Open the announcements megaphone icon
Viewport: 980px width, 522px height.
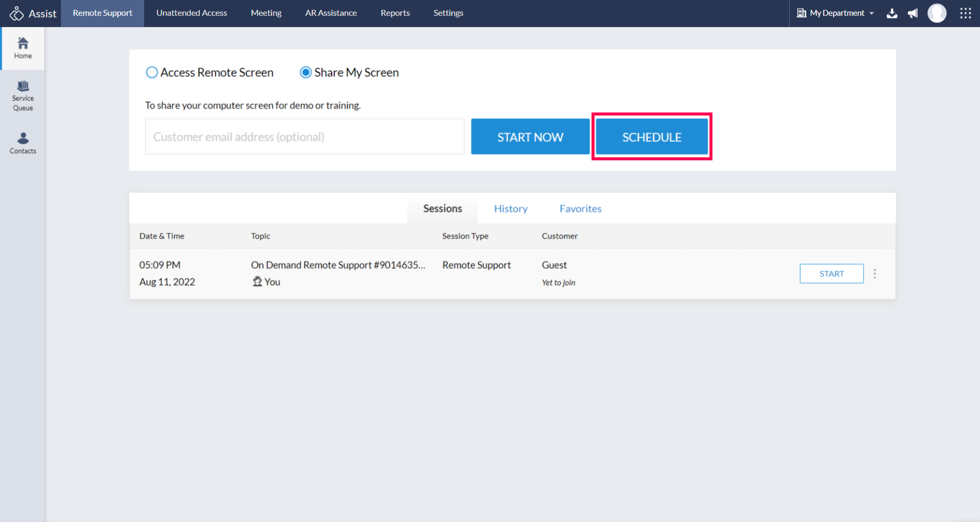[913, 13]
